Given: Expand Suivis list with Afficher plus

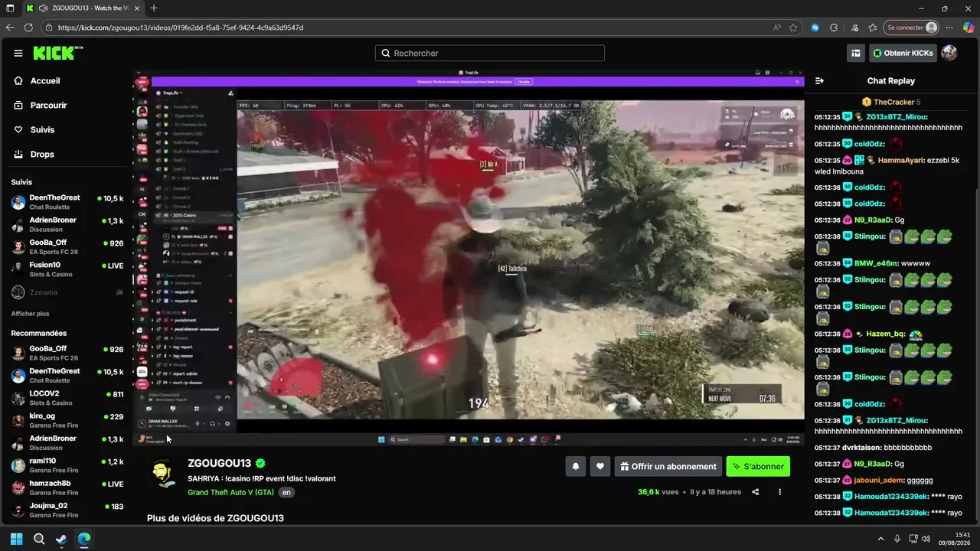Looking at the screenshot, I should 30,314.
